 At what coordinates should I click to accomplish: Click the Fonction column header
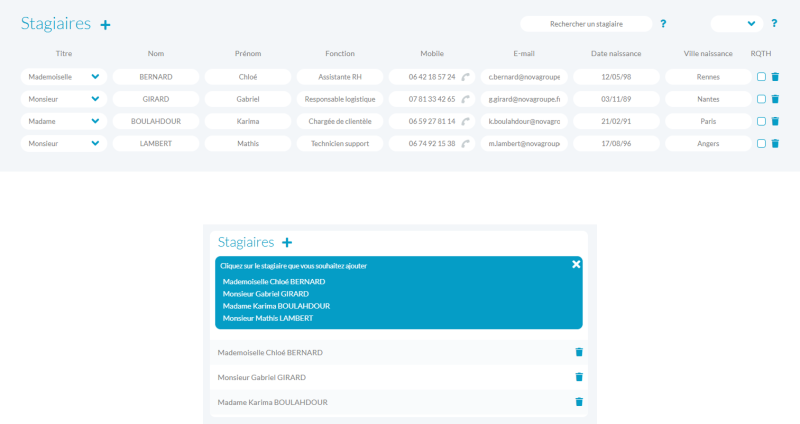click(x=340, y=54)
